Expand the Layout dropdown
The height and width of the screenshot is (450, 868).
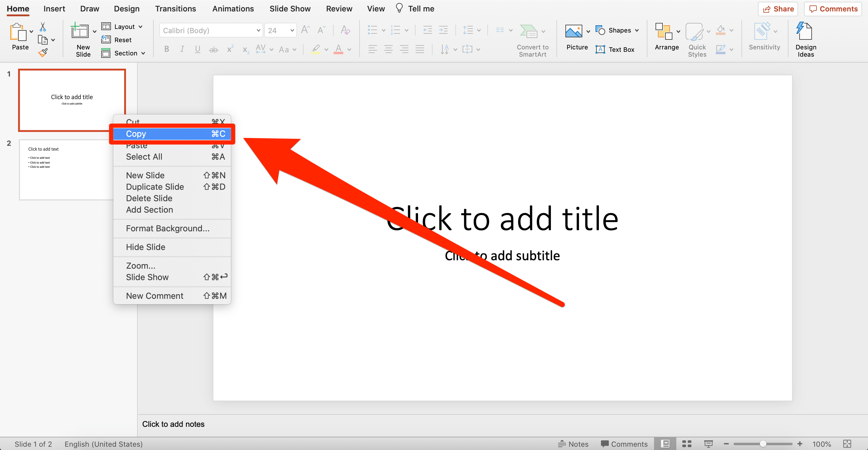pyautogui.click(x=140, y=27)
